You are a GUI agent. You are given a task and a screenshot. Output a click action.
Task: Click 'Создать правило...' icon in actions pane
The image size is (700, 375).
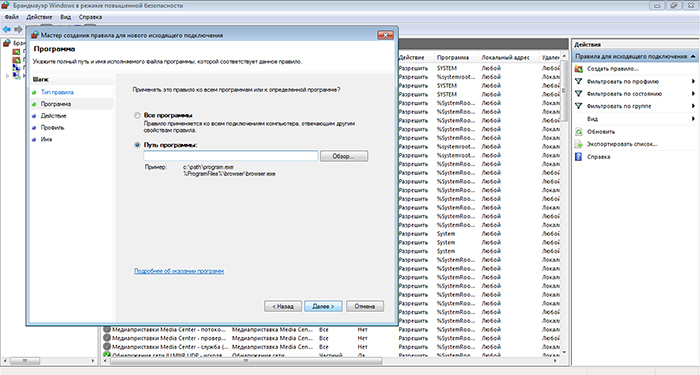click(579, 69)
